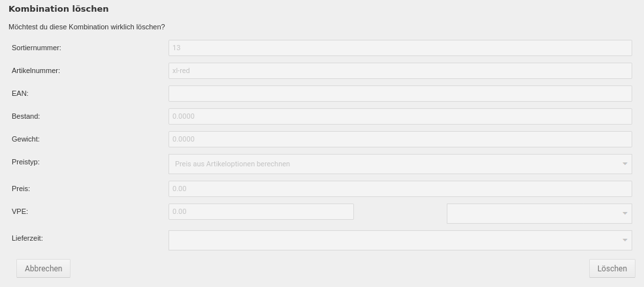The image size is (644, 287).
Task: Click the Abbrechen button
Action: coord(43,268)
